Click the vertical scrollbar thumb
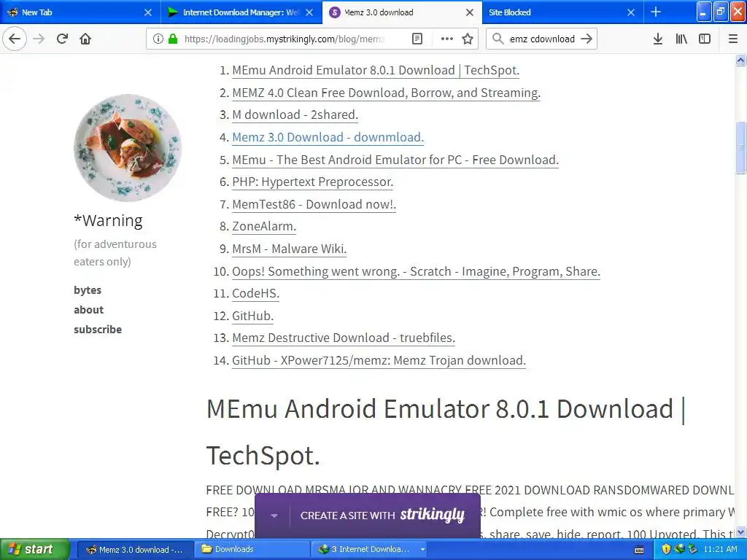This screenshot has height=560, width=747. pyautogui.click(x=740, y=147)
